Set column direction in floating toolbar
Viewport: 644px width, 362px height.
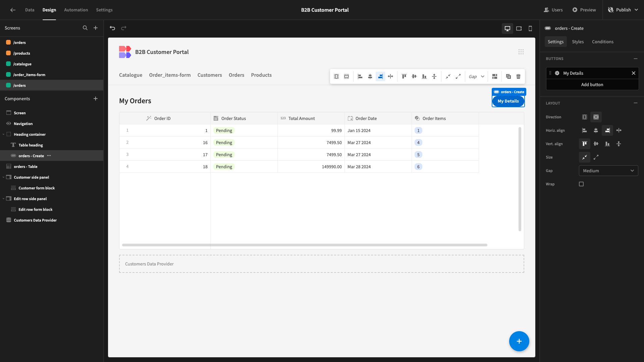336,76
